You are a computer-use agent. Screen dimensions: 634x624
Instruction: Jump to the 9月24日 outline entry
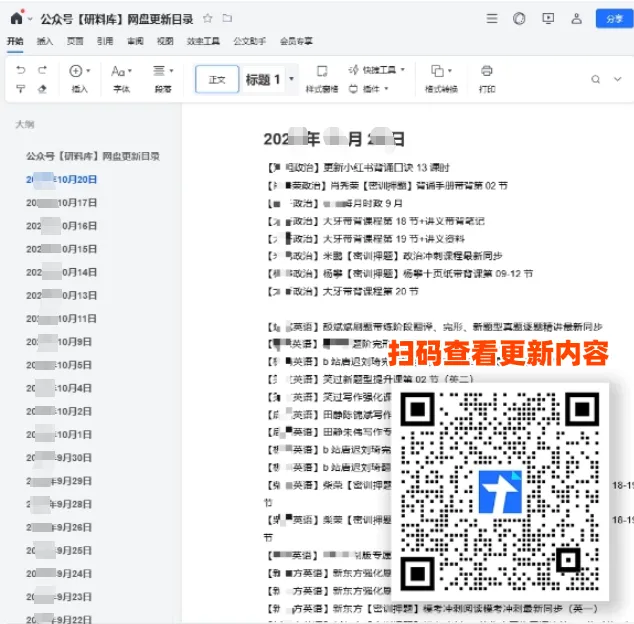[59, 573]
